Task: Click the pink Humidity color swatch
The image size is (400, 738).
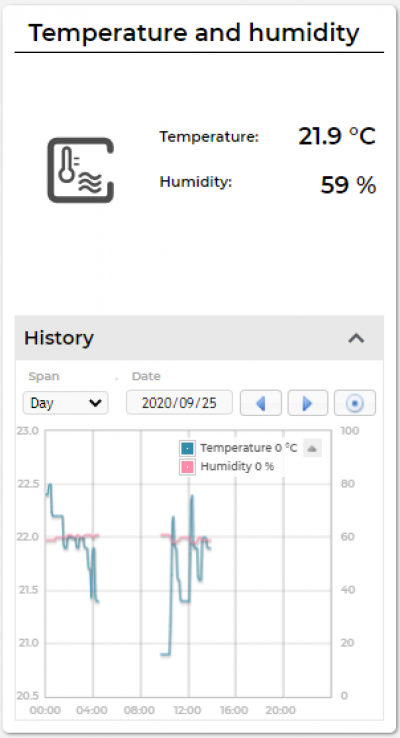Action: click(x=187, y=467)
